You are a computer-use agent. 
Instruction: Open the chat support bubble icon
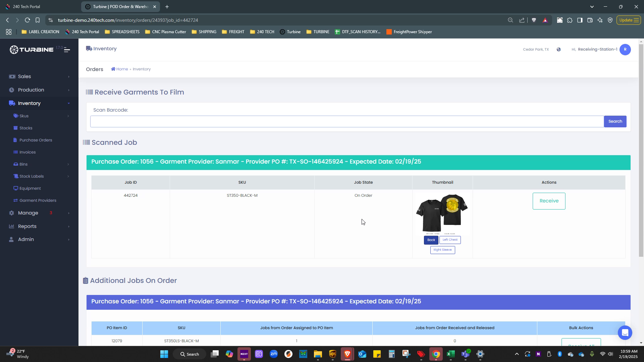[625, 333]
